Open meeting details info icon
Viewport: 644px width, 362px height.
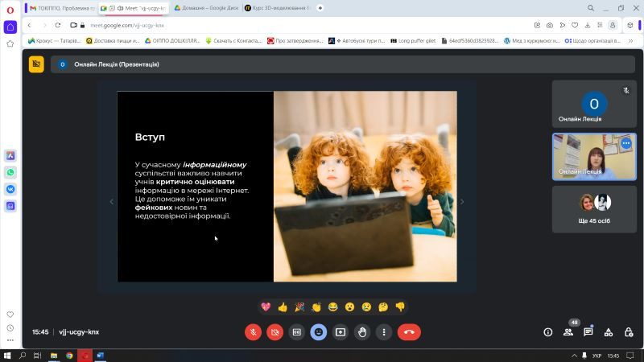(548, 332)
